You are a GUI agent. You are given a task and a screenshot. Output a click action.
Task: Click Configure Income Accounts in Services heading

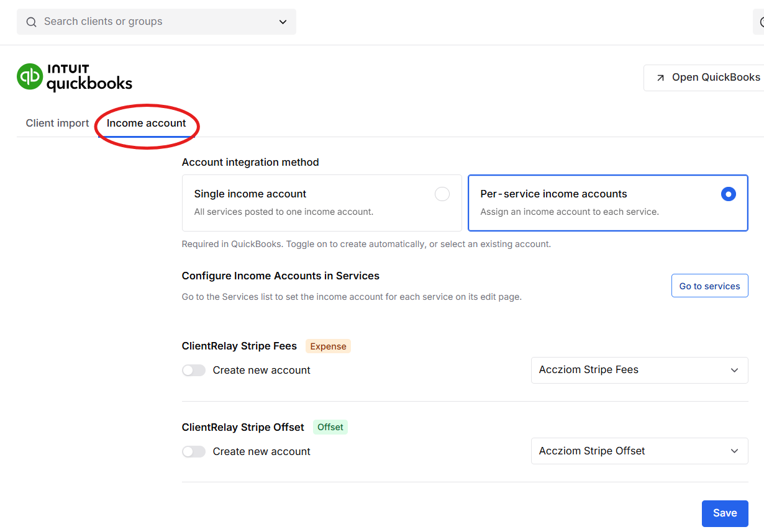point(281,276)
